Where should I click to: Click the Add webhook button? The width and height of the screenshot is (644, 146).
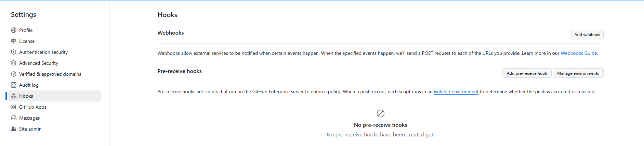tap(587, 35)
